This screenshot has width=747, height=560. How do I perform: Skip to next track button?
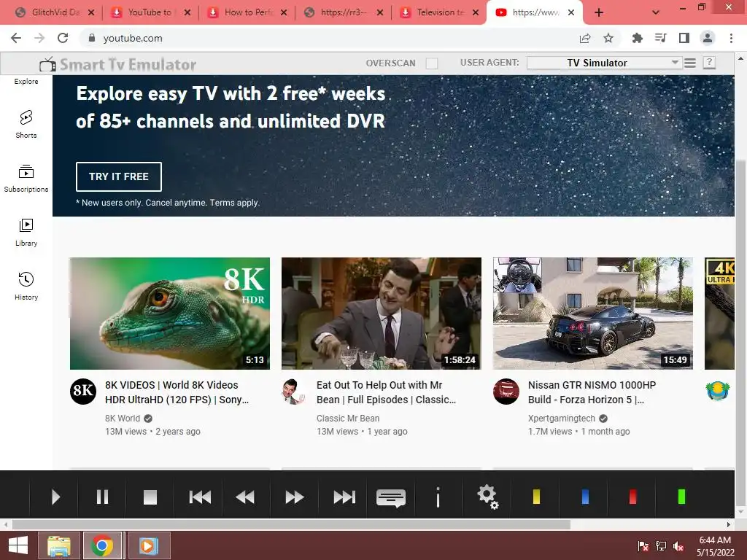[x=344, y=497]
